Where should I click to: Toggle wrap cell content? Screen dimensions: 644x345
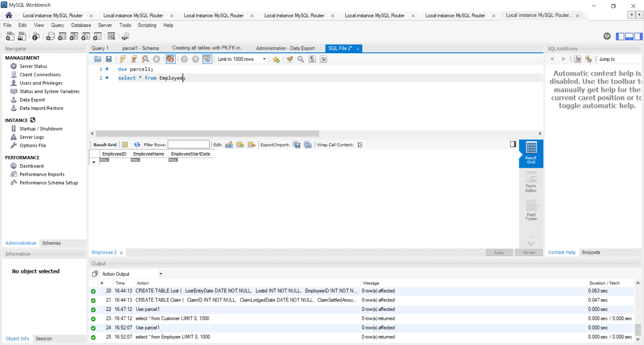360,145
